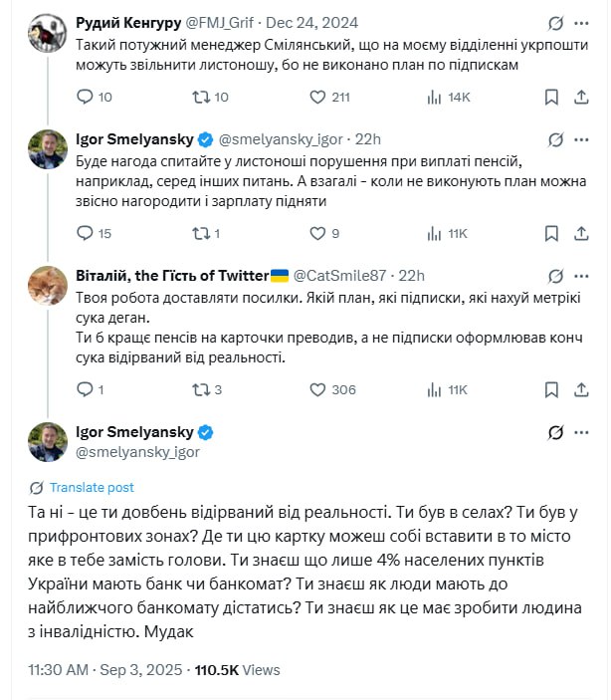This screenshot has height=700, width=611.
Task: Open @CatSmile87 profile handle
Action: (341, 275)
